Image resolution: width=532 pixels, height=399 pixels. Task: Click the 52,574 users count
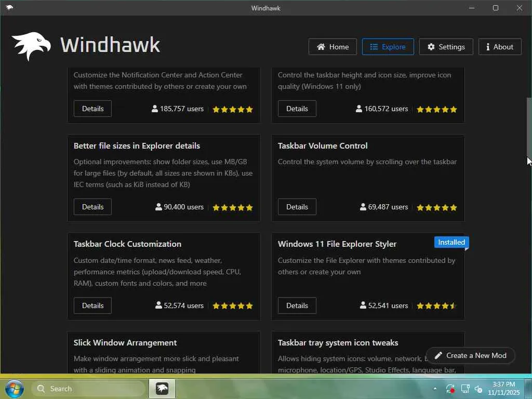[x=179, y=305]
